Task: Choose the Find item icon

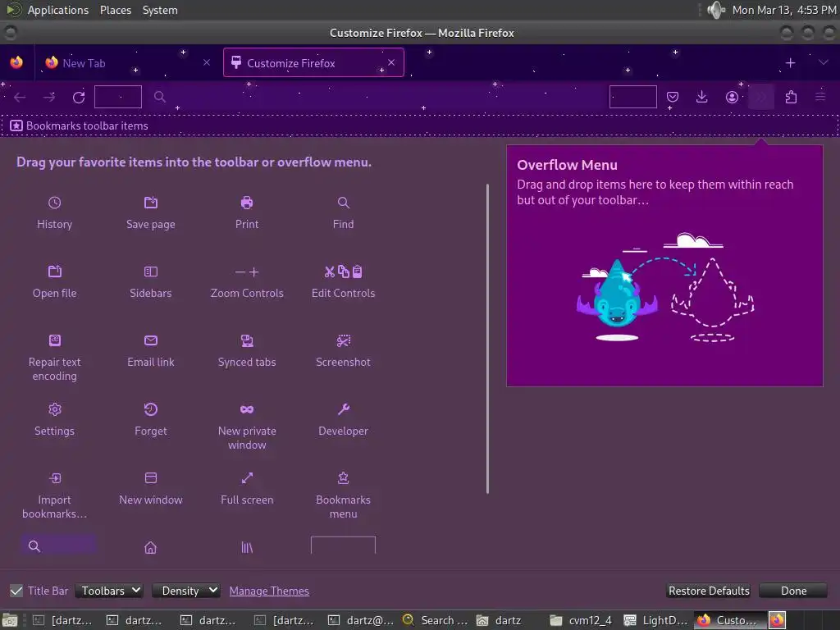Action: (344, 203)
